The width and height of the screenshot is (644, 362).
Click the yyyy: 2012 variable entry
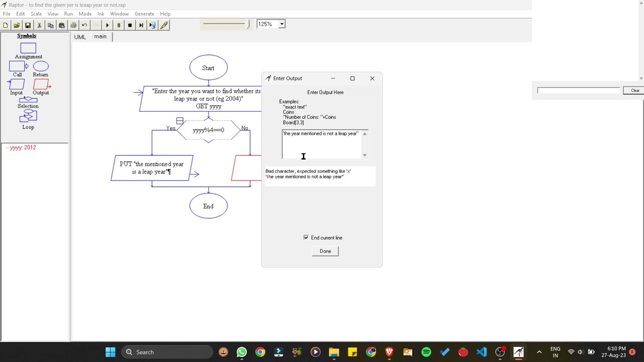(23, 147)
